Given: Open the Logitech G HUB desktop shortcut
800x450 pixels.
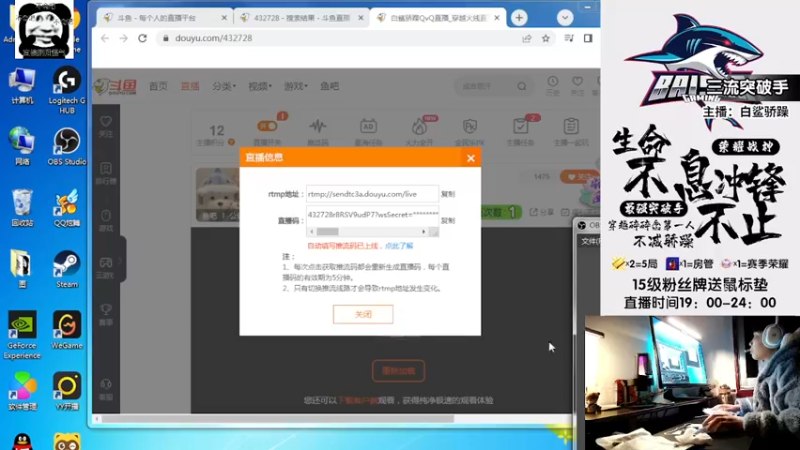Looking at the screenshot, I should (x=67, y=90).
